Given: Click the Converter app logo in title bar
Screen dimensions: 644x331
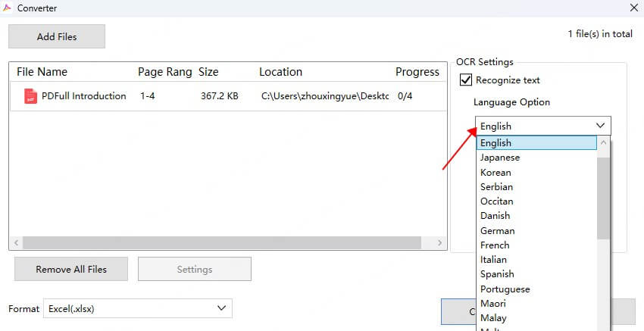Looking at the screenshot, I should coord(7,8).
